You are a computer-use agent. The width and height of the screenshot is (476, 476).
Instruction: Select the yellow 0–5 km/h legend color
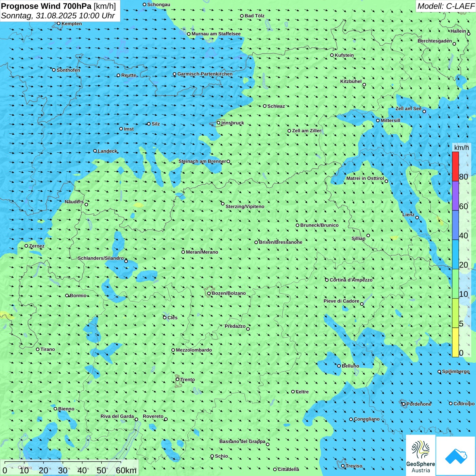[x=455, y=342]
